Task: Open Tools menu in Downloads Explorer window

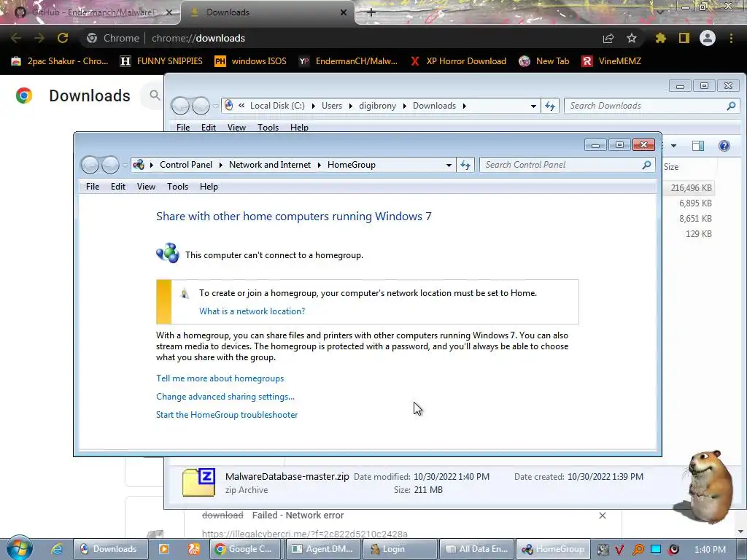Action: point(268,128)
